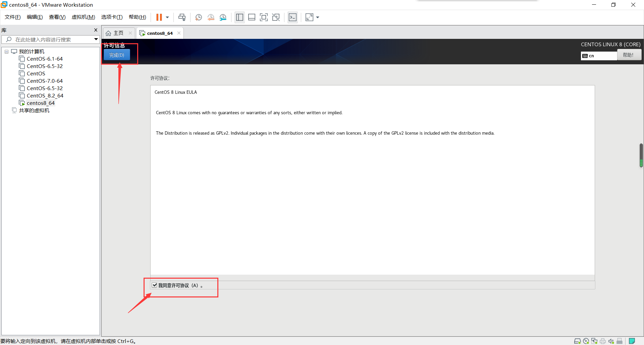Open the stretch mode dropdown arrow
Image resolution: width=644 pixels, height=345 pixels.
point(318,17)
